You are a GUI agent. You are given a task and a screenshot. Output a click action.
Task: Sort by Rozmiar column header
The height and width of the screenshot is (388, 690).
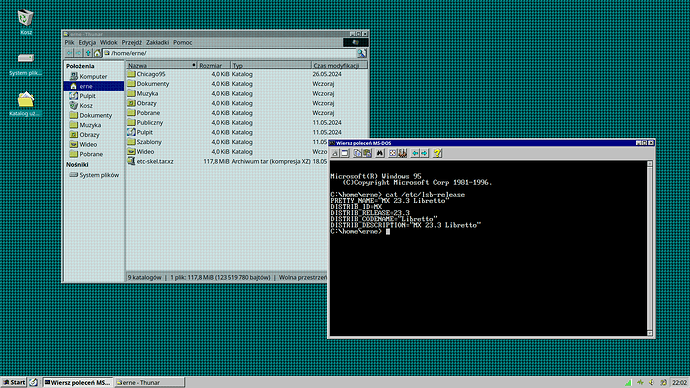pos(214,65)
